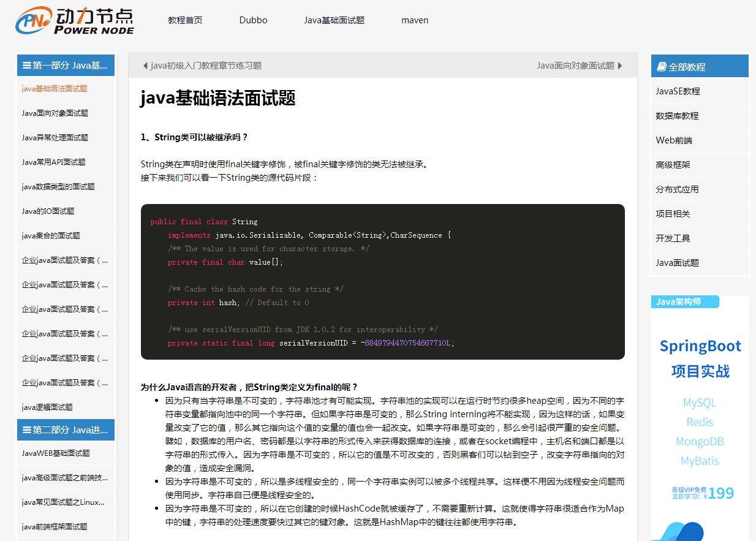Click the hamburger icon beside 第一部分
This screenshot has height=541, width=756.
26,66
